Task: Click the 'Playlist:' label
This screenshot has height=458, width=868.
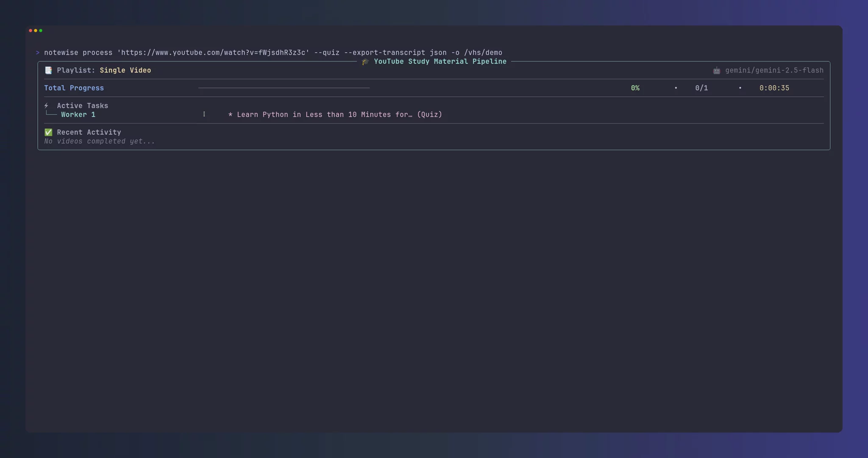Action: (76, 70)
